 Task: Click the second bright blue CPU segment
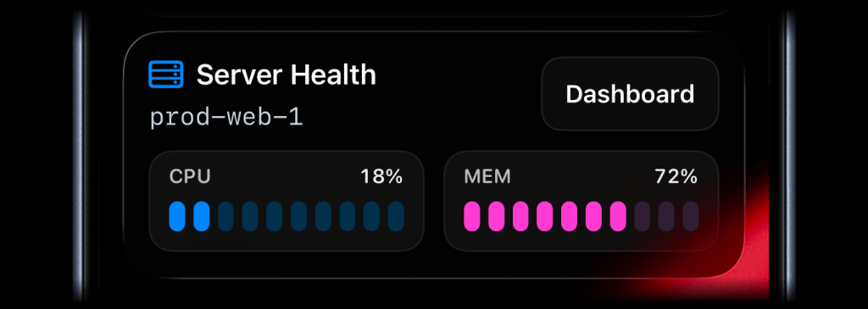click(x=202, y=216)
